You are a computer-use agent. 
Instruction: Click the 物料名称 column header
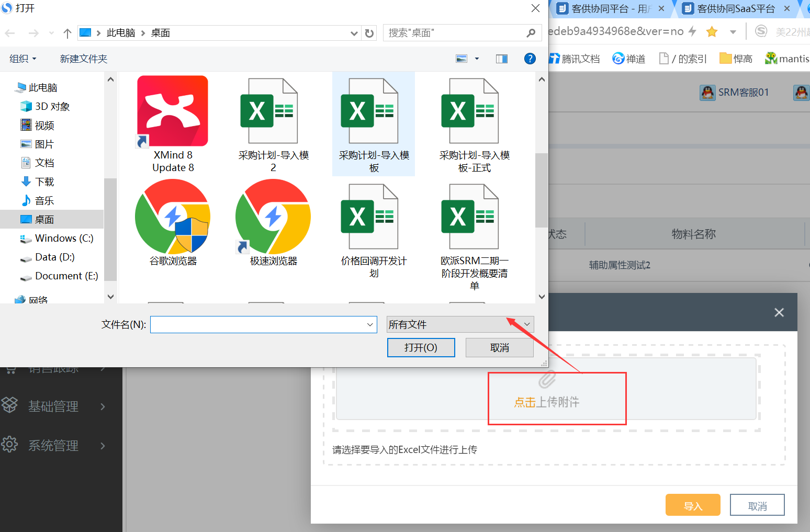pos(693,234)
